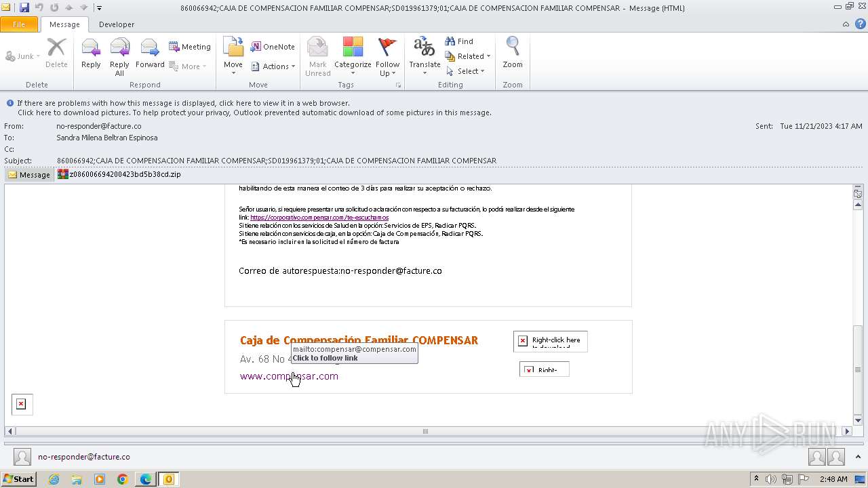This screenshot has height=488, width=868.
Task: Click the vertical scrollbar up arrow
Action: click(x=858, y=205)
